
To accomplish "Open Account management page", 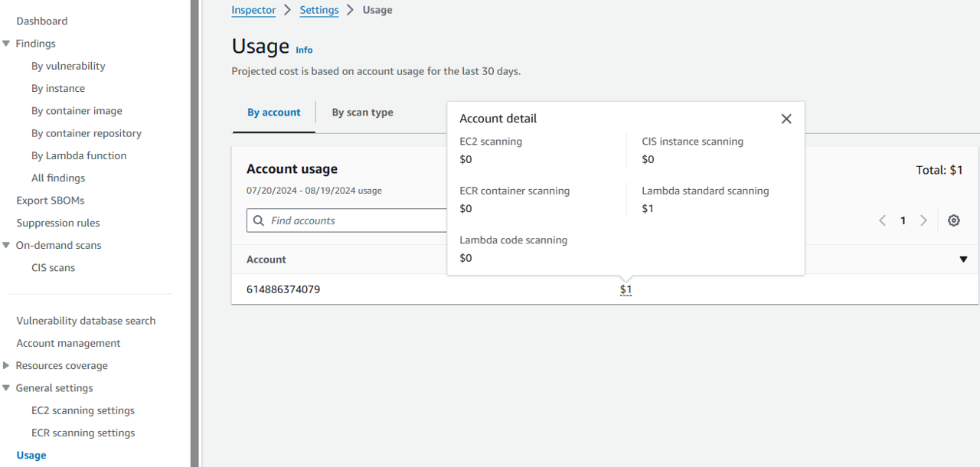I will (x=68, y=343).
